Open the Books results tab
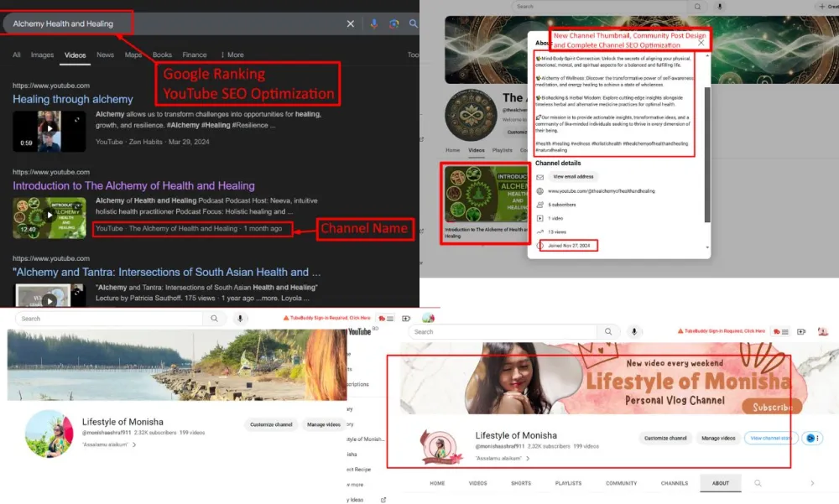The height and width of the screenshot is (504, 839). click(162, 55)
